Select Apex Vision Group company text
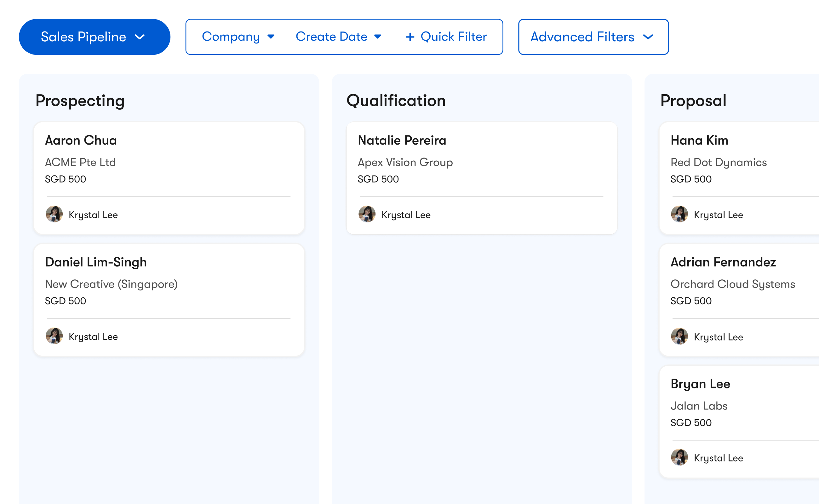This screenshot has height=504, width=819. coord(405,162)
